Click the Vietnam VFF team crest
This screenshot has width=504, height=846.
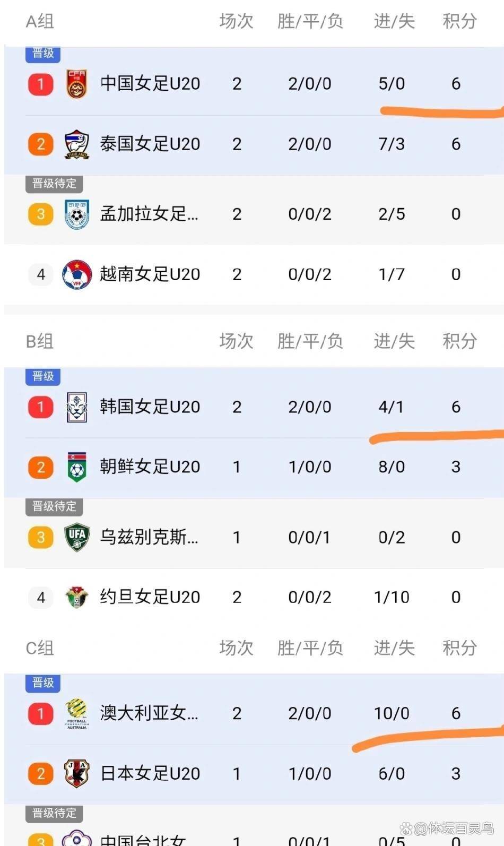pos(77,274)
